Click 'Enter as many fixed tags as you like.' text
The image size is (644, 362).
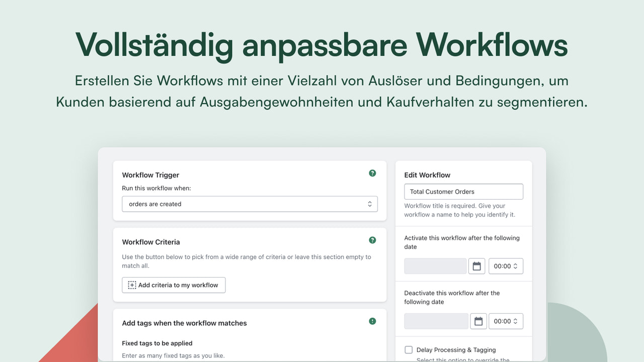pyautogui.click(x=173, y=355)
